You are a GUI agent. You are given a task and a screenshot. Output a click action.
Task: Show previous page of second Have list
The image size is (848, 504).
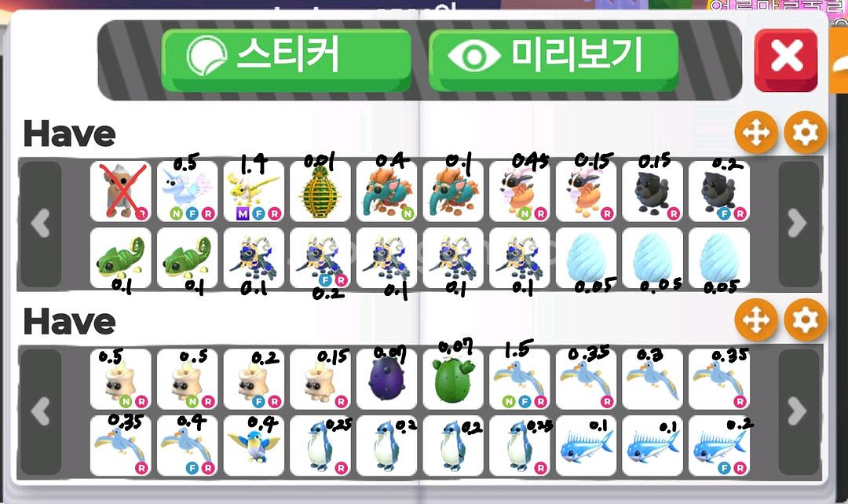[41, 412]
